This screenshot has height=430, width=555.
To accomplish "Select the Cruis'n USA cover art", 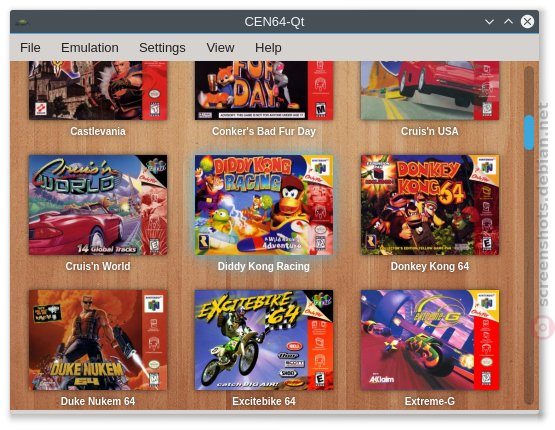I will [x=430, y=90].
